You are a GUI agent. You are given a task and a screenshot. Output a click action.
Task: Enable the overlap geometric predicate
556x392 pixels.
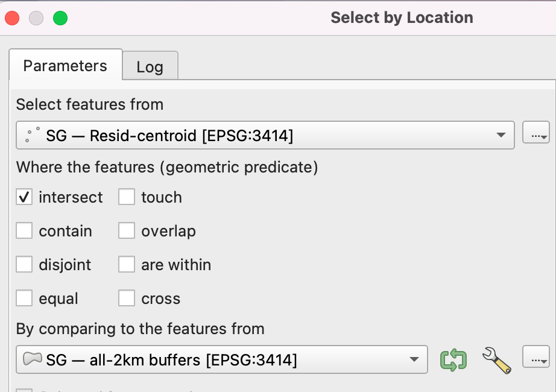click(x=127, y=231)
